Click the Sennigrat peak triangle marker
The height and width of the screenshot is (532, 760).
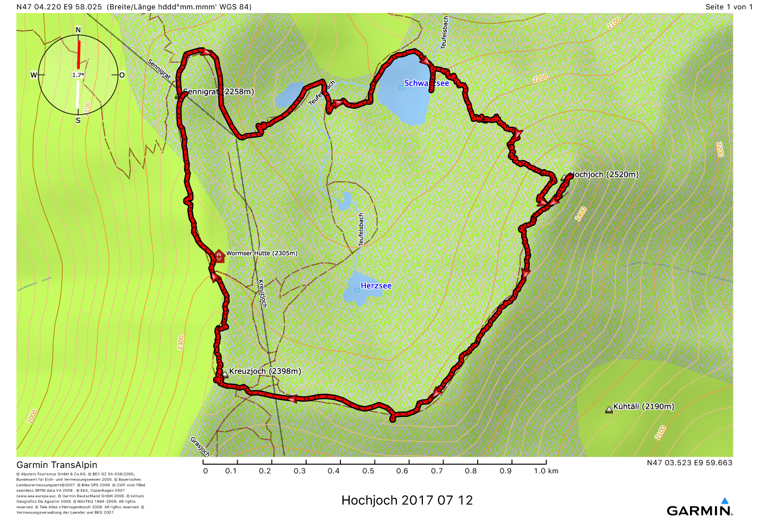178,96
